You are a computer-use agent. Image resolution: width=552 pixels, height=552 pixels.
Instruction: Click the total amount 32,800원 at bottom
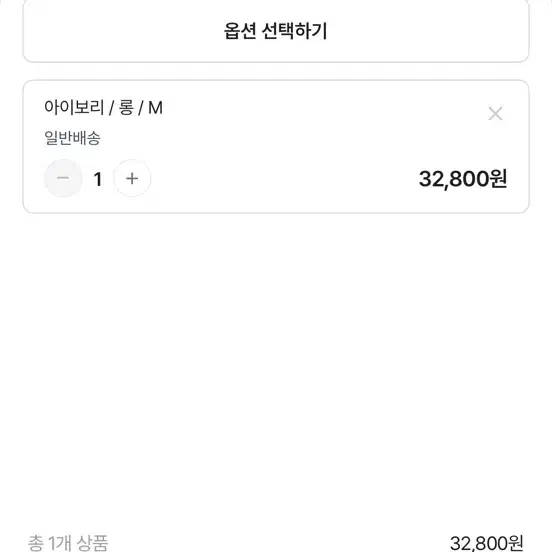tap(487, 543)
